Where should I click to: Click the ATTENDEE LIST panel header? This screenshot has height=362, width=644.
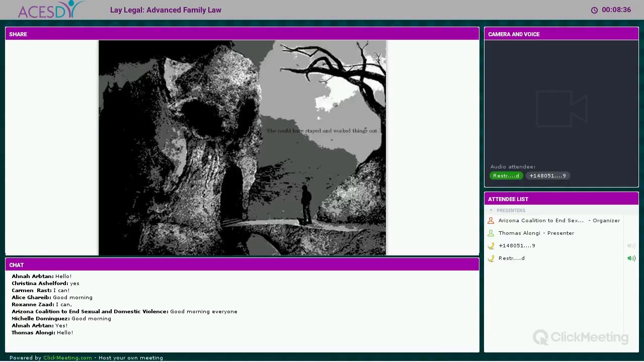click(561, 199)
